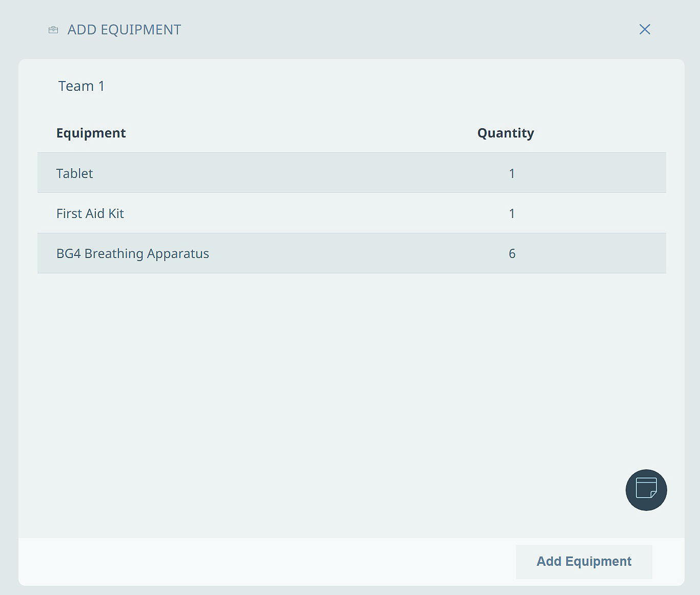Click quantity 1 for First Aid Kit
This screenshot has width=700, height=595.
click(x=512, y=213)
